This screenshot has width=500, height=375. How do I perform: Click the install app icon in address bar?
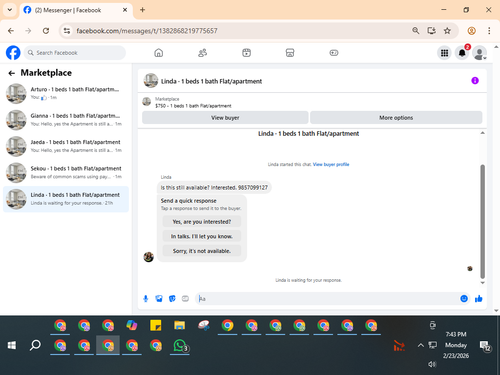pos(431,31)
